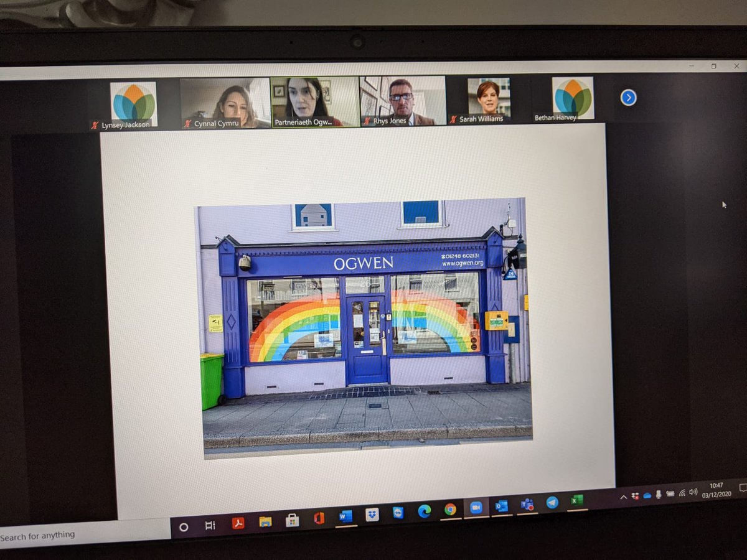Screen dimensions: 747x560
Task: Click the battery tray icon
Action: pos(670,493)
